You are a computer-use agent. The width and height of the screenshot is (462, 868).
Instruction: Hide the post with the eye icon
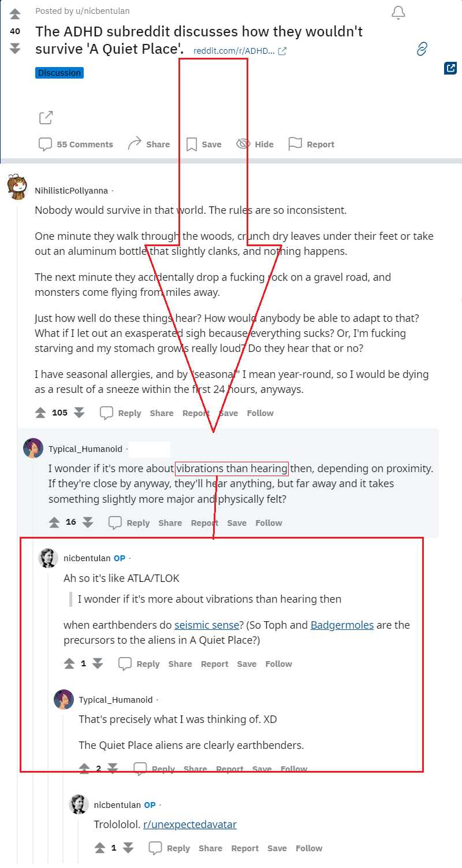(x=255, y=144)
